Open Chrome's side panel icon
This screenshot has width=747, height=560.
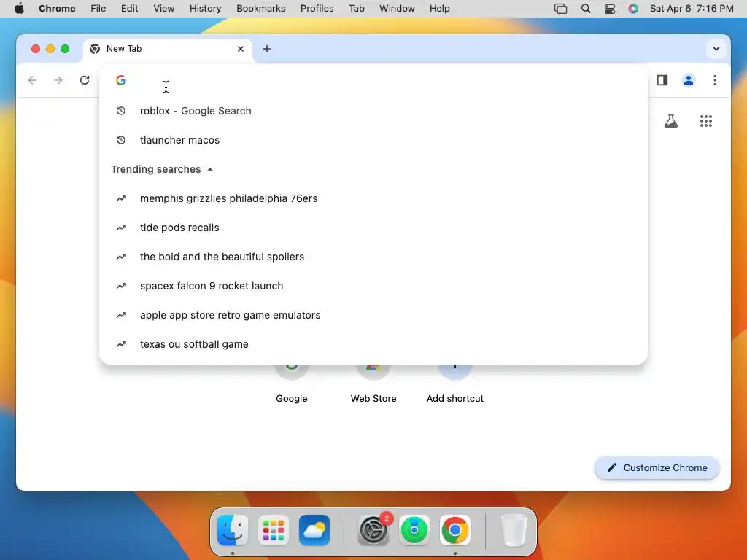point(662,80)
